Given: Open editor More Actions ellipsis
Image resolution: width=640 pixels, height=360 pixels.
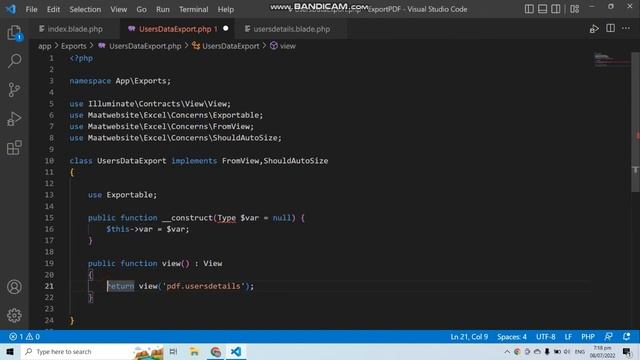Looking at the screenshot, I should coord(626,29).
